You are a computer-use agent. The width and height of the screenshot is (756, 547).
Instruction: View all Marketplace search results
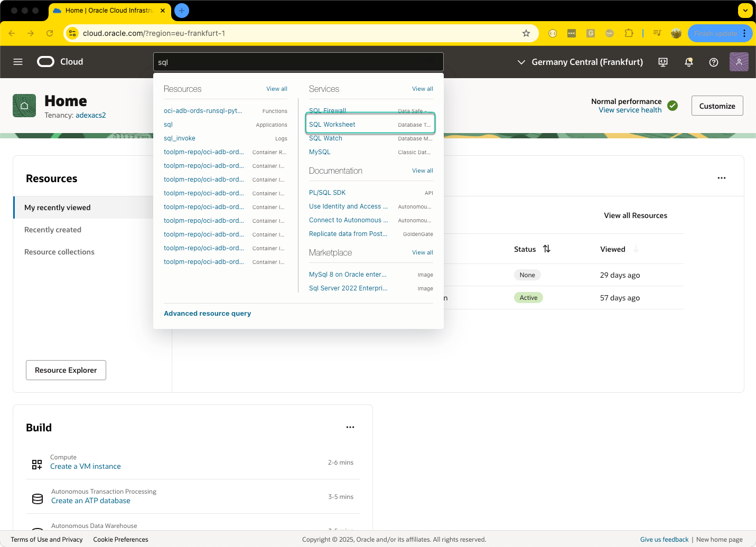click(x=423, y=252)
